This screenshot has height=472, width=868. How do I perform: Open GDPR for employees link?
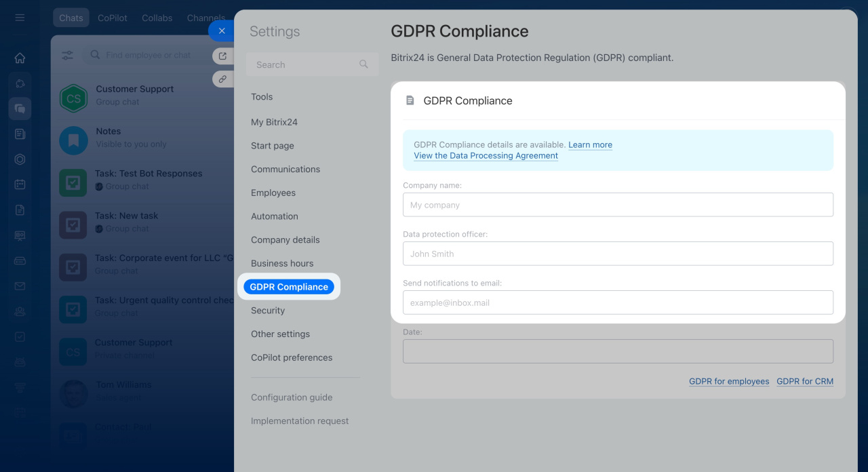tap(729, 382)
